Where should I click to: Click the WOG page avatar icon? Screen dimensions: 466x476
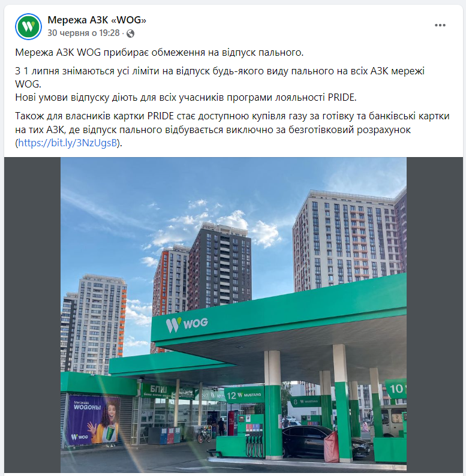click(x=28, y=27)
